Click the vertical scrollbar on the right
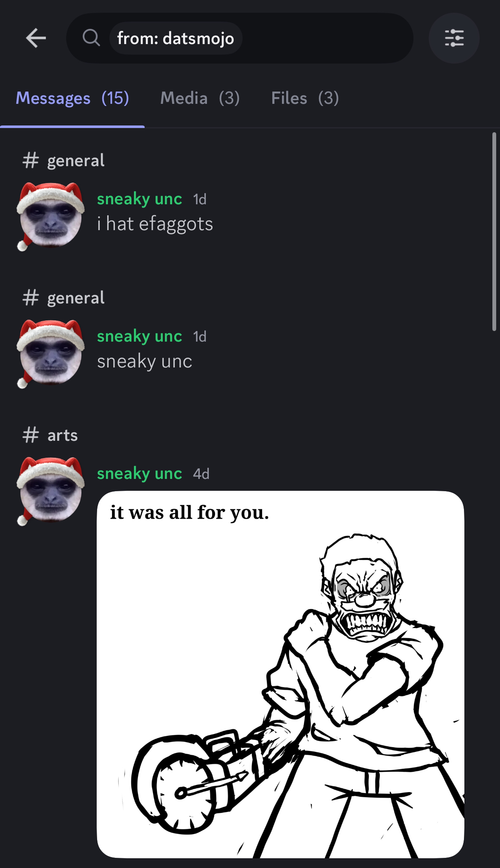This screenshot has height=868, width=500. tap(494, 231)
